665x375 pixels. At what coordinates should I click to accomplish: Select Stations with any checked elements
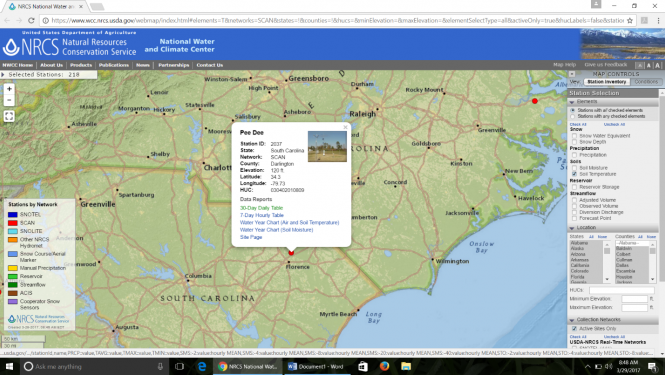pyautogui.click(x=573, y=116)
